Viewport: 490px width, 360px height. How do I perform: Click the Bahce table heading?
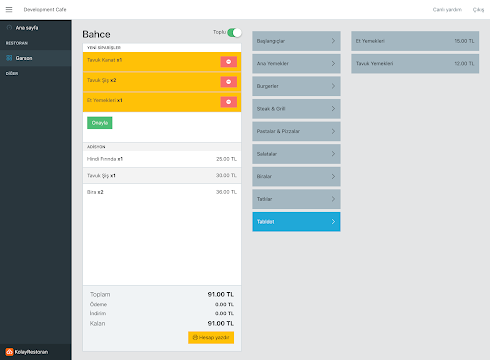96,34
